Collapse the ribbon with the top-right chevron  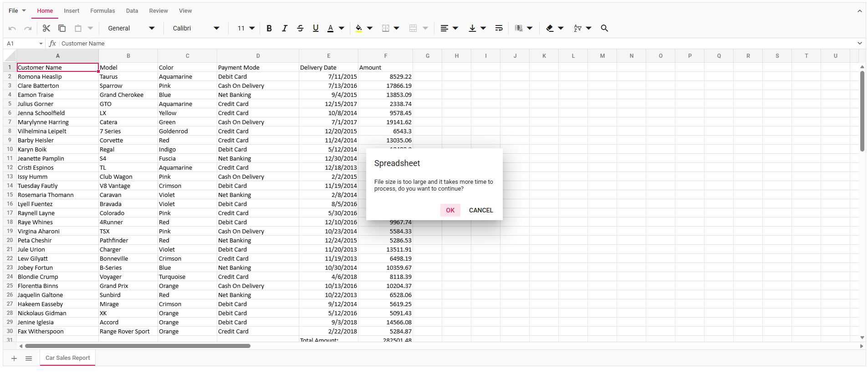pos(859,11)
